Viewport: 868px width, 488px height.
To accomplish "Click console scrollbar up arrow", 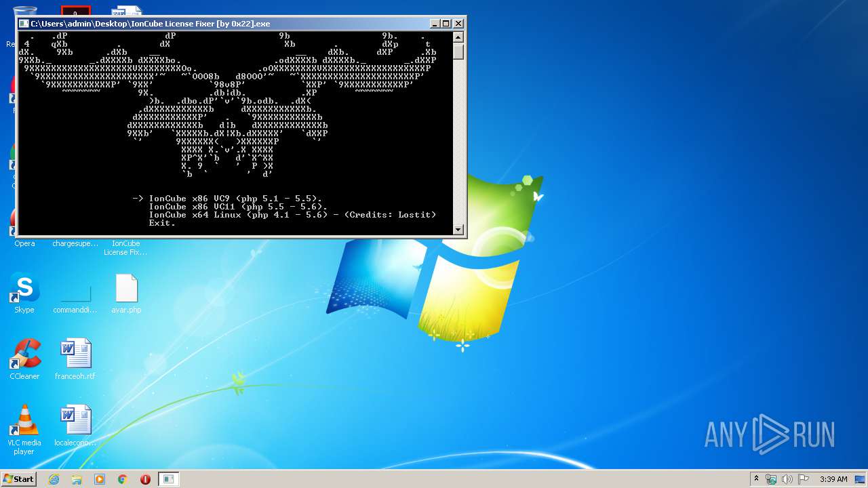I will (458, 37).
